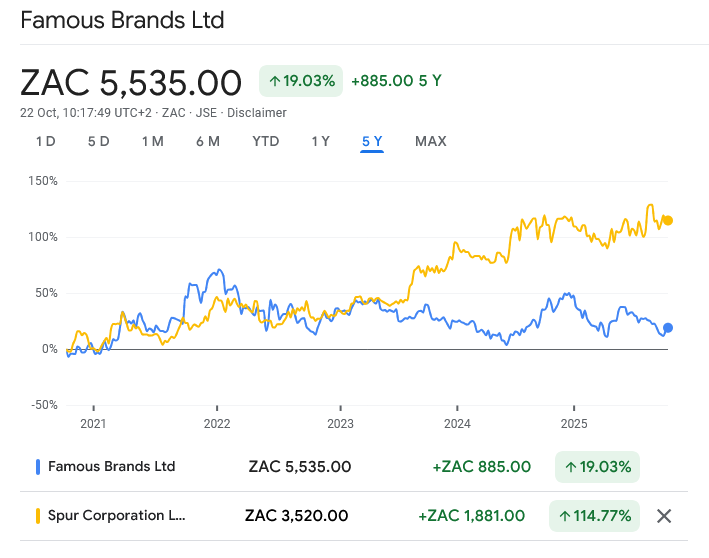Click the +ZAC 1,881.00 Spur change
This screenshot has height=558, width=709.
coord(472,515)
